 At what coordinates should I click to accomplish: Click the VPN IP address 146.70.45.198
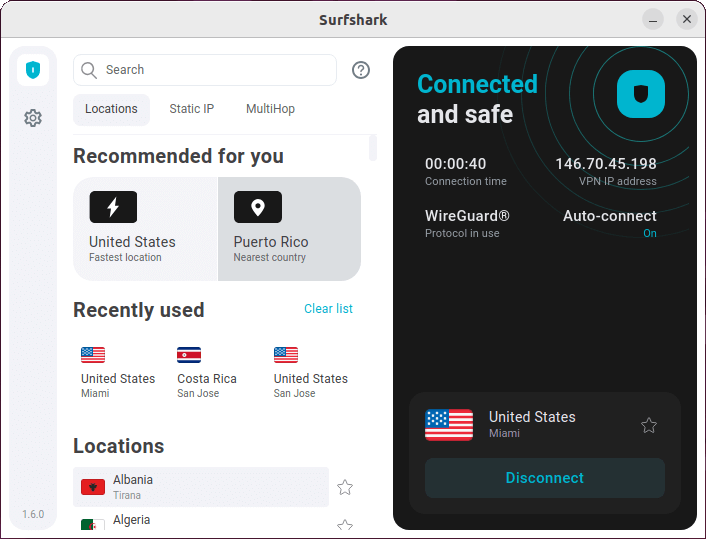606,164
